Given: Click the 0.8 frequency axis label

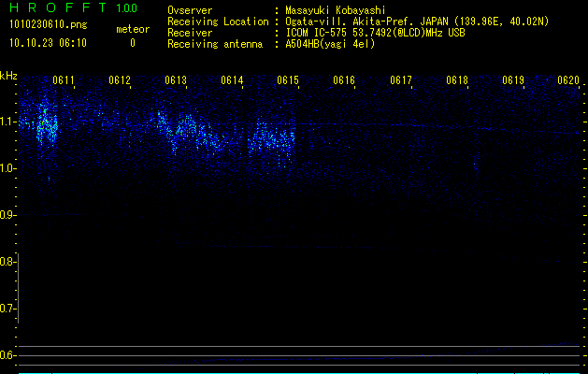Looking at the screenshot, I should click(7, 262).
